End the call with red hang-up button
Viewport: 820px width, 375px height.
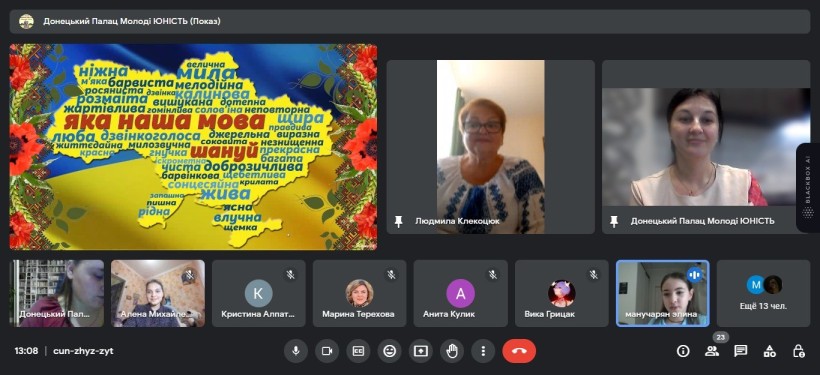519,351
